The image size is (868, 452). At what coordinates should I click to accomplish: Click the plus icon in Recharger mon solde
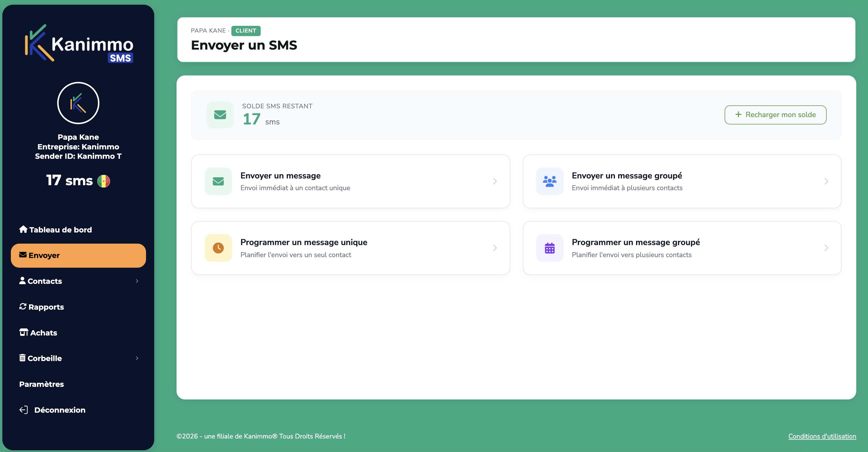tap(738, 114)
